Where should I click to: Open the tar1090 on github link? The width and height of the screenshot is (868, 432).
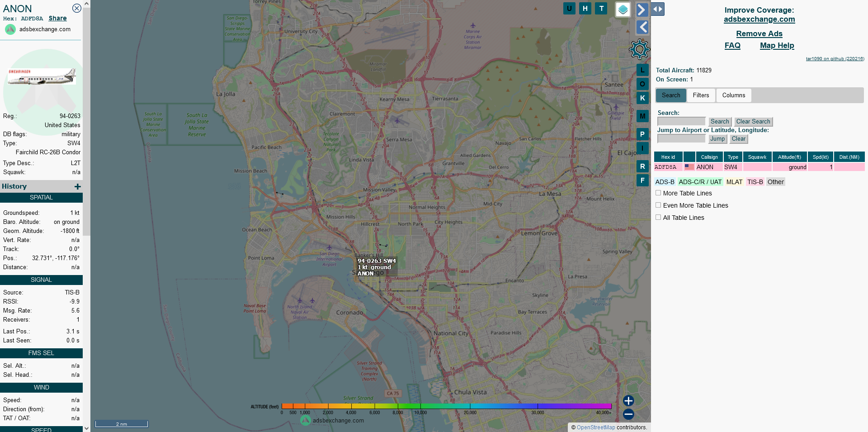tap(835, 59)
